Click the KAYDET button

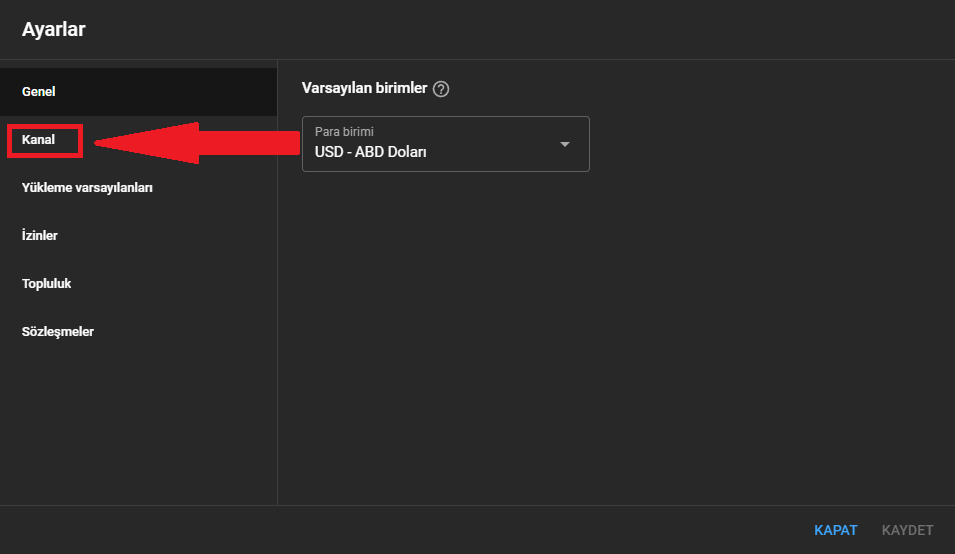pyautogui.click(x=907, y=530)
